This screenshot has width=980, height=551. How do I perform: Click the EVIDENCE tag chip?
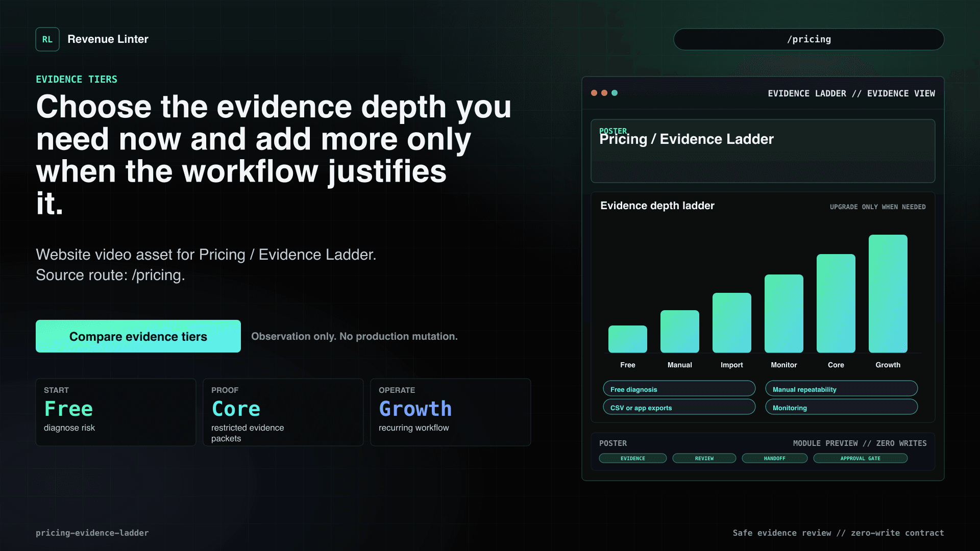click(633, 458)
